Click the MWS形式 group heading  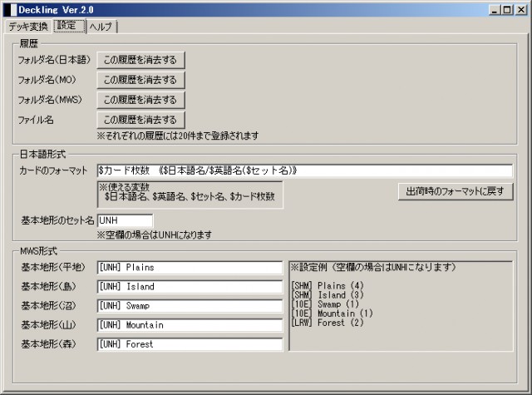click(x=39, y=251)
